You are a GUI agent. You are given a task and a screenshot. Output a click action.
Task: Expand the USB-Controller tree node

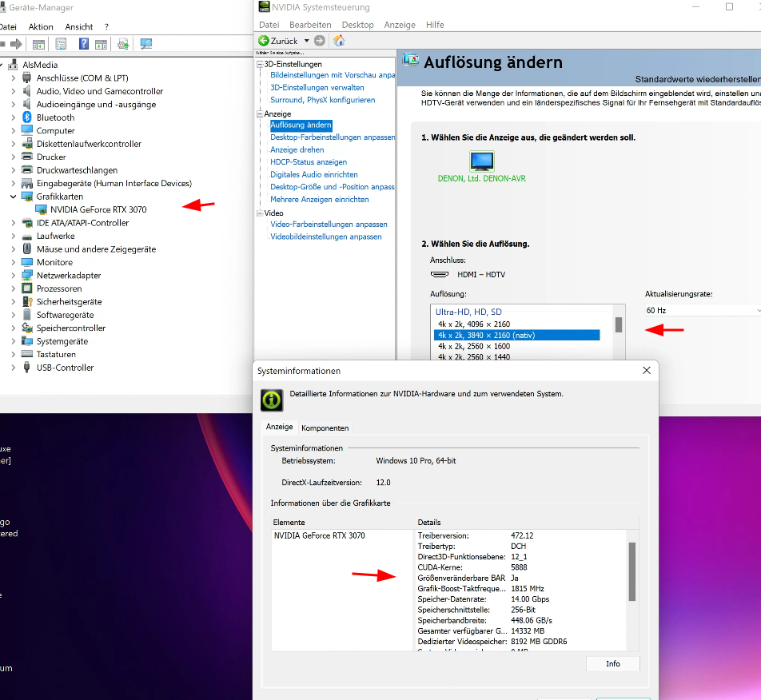pos(13,368)
